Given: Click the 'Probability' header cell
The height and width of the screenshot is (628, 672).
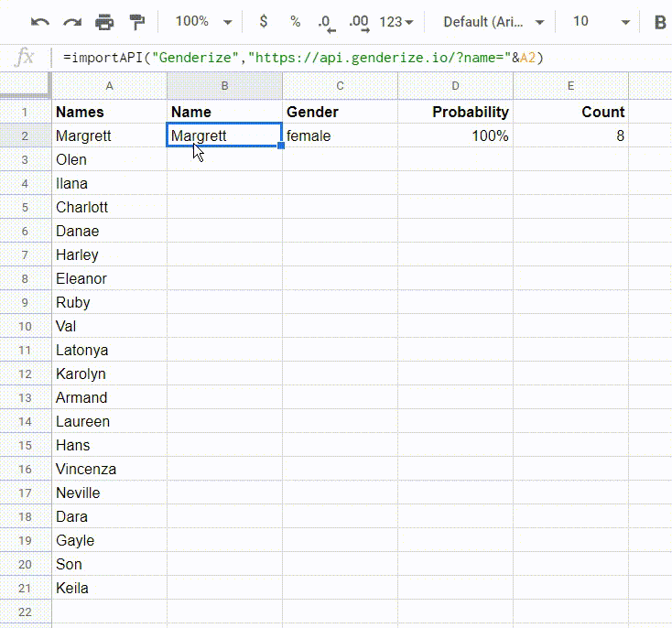Looking at the screenshot, I should pos(455,112).
